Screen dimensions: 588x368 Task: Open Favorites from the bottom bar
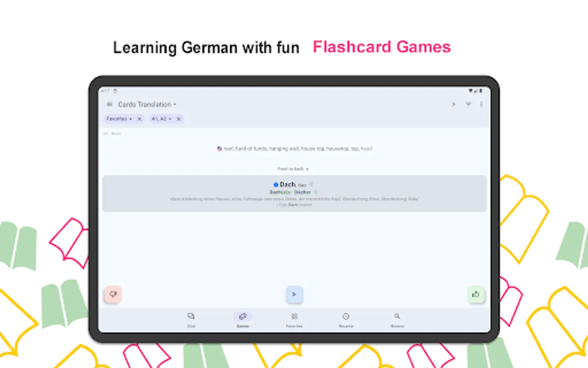click(x=294, y=316)
